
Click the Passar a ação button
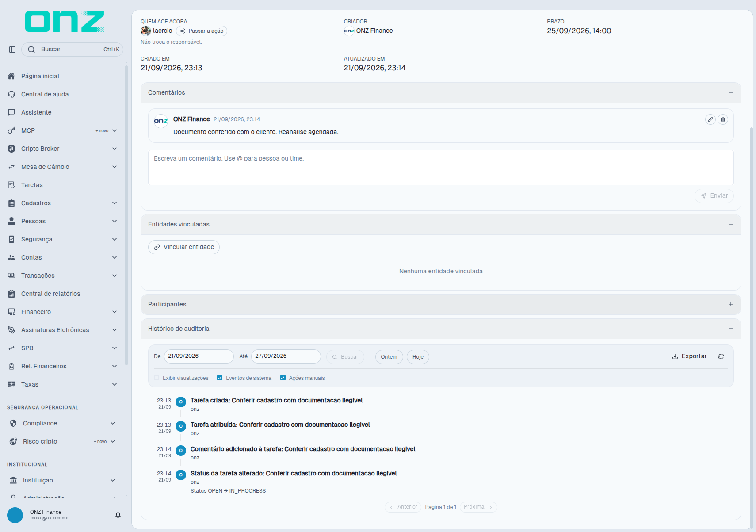point(202,31)
